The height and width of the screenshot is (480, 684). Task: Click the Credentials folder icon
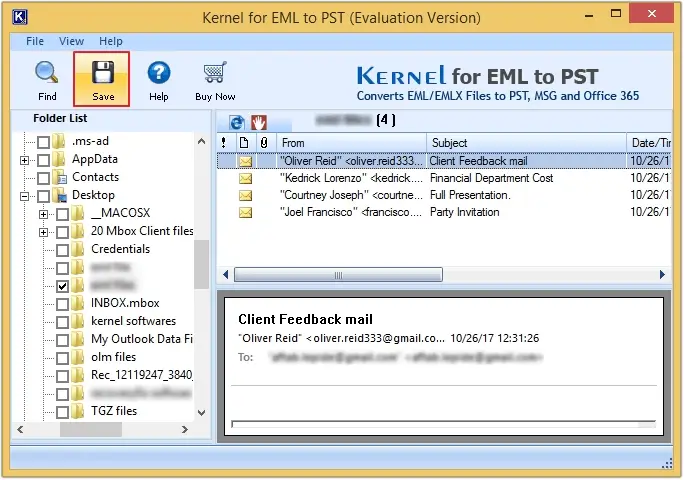point(78,249)
